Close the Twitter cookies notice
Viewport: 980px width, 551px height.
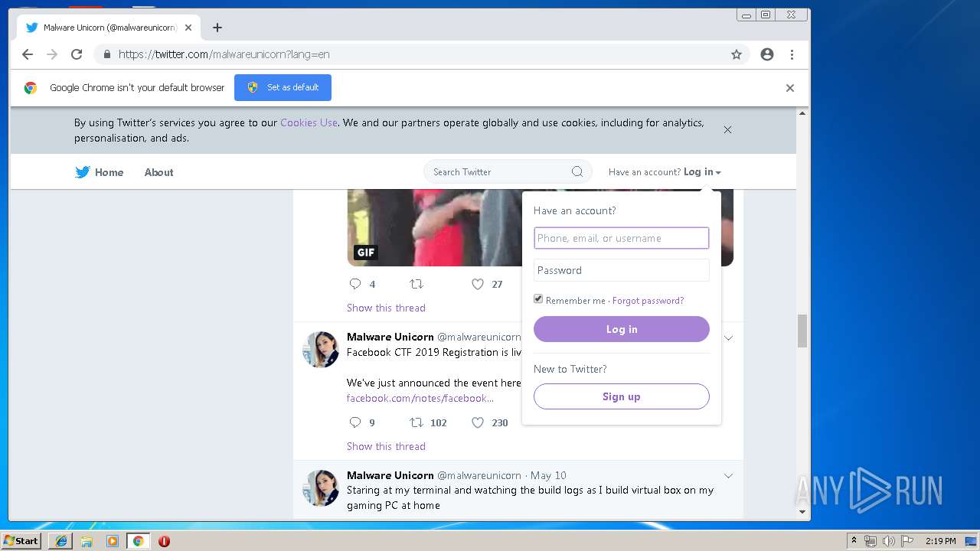coord(727,130)
